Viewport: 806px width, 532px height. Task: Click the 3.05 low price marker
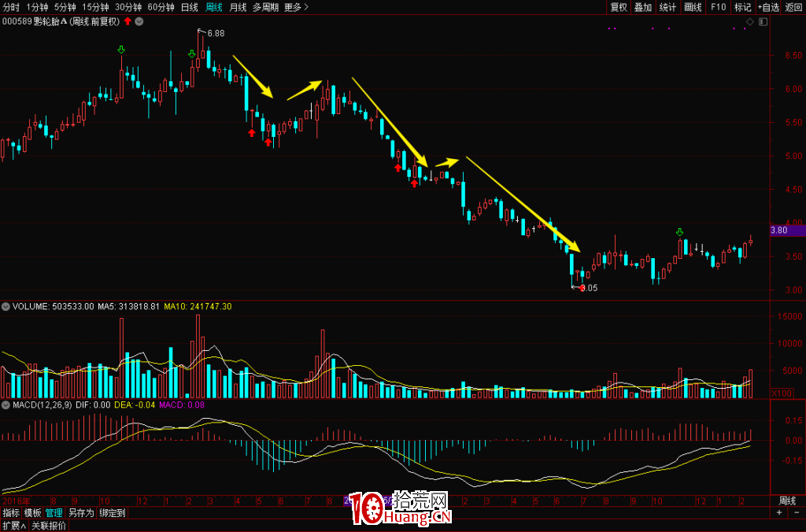tap(590, 288)
